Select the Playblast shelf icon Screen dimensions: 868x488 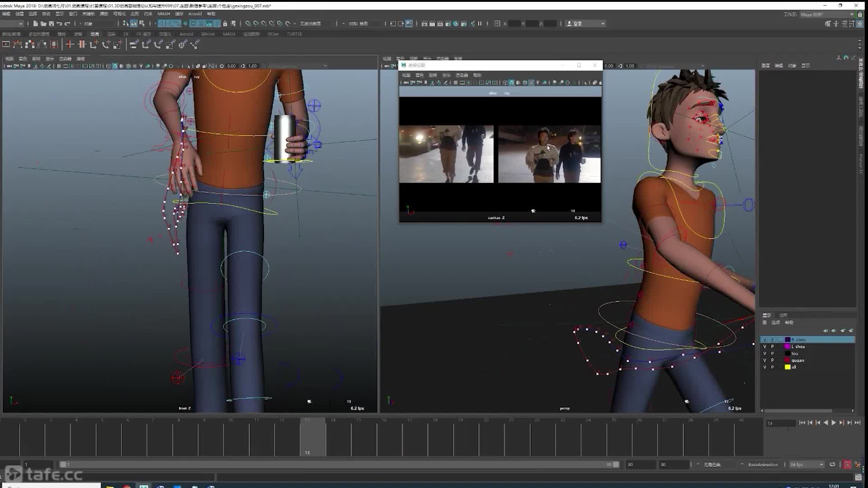pyautogui.click(x=6, y=44)
